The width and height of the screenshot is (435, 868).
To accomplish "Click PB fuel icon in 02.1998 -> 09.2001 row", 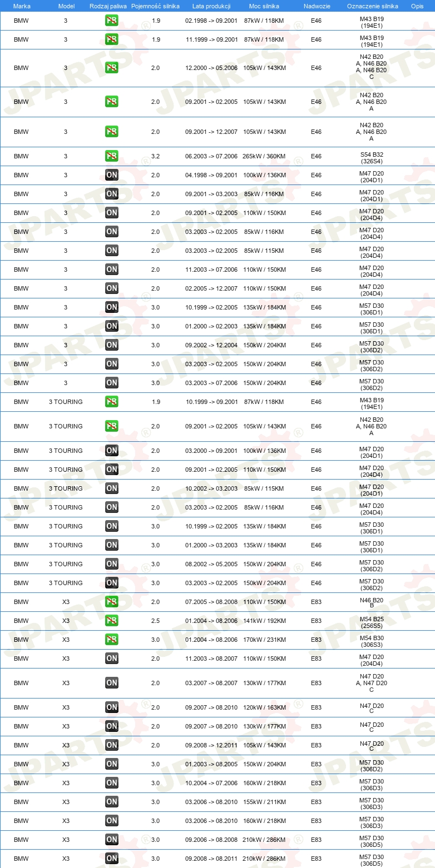I will 112,21.
